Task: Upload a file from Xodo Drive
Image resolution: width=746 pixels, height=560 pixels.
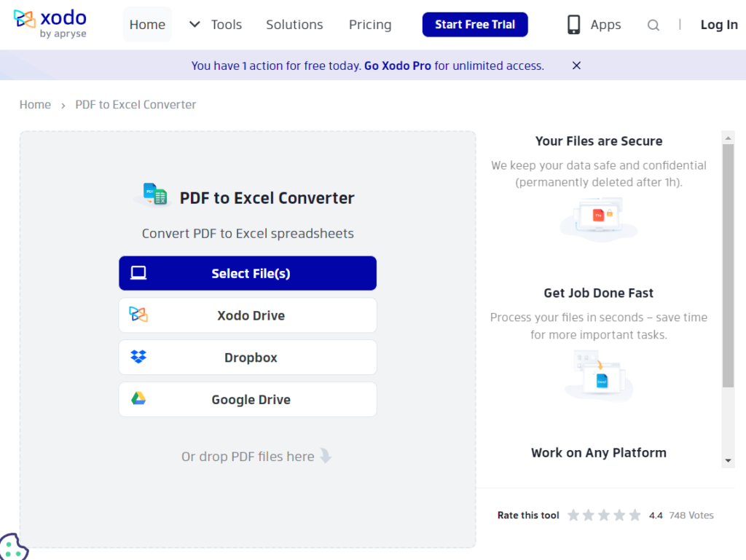Action: (x=247, y=315)
